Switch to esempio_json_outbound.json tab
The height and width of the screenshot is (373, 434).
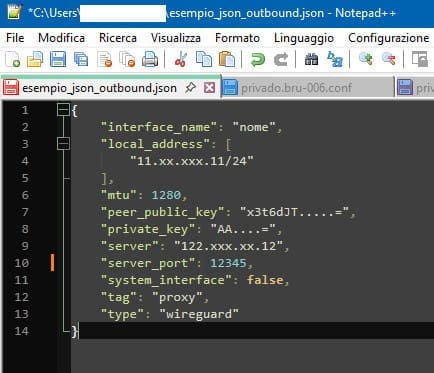pos(99,88)
